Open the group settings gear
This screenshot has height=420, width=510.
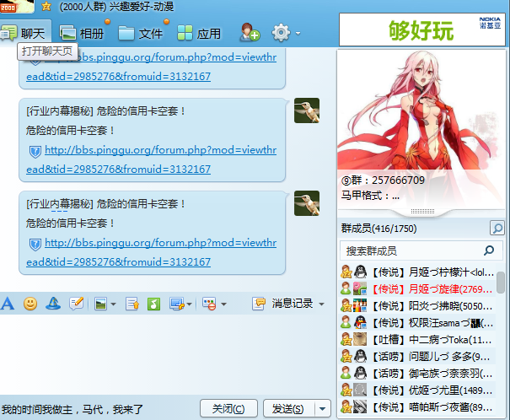(x=281, y=33)
